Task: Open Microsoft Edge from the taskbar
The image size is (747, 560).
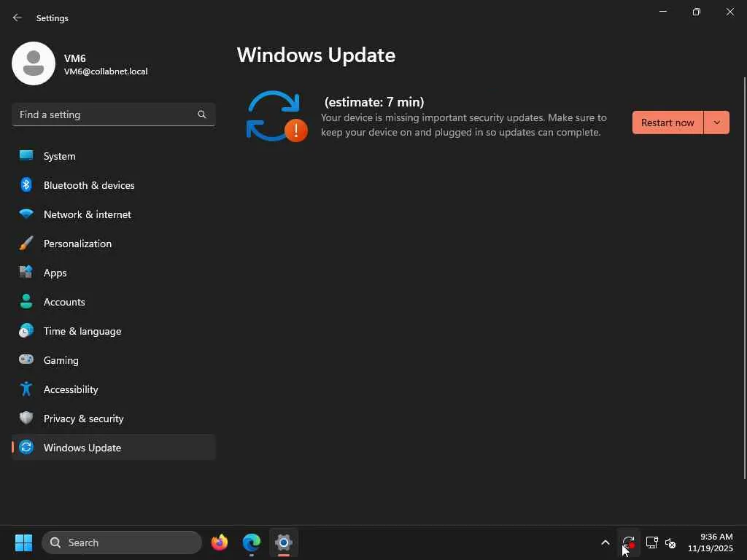Action: click(x=252, y=542)
